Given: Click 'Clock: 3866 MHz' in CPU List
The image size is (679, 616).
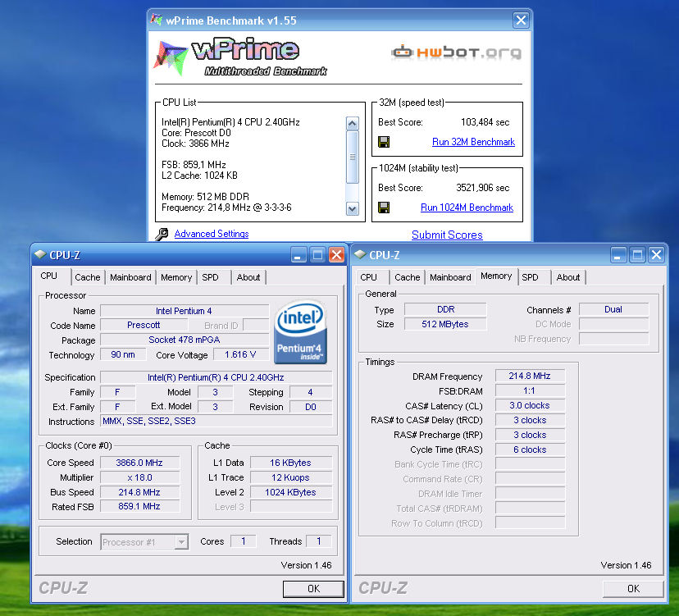Looking at the screenshot, I should pos(195,144).
